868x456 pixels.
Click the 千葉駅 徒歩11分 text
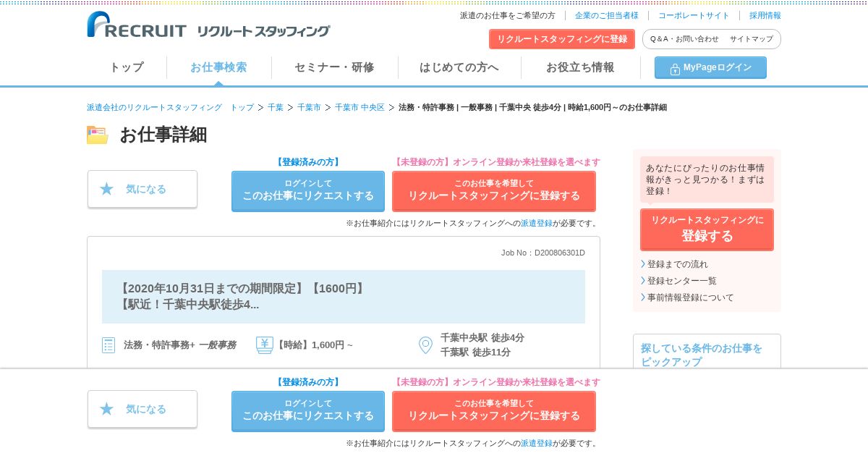[475, 352]
